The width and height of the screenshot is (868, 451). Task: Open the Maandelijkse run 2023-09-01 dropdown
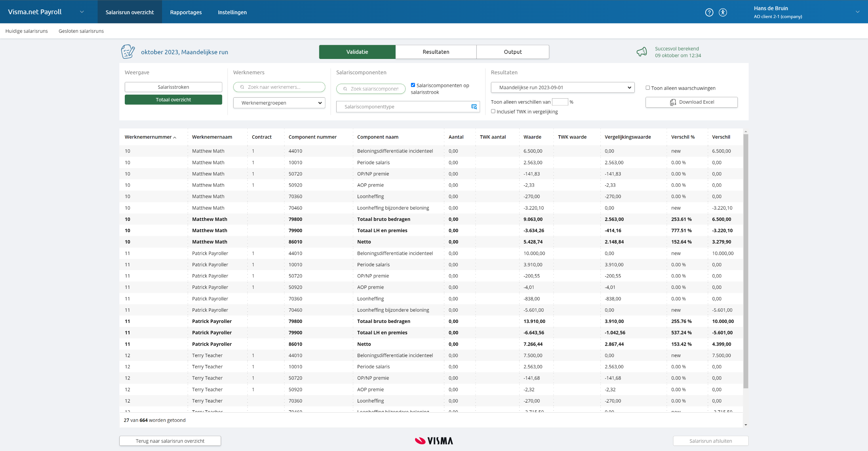[x=562, y=87]
